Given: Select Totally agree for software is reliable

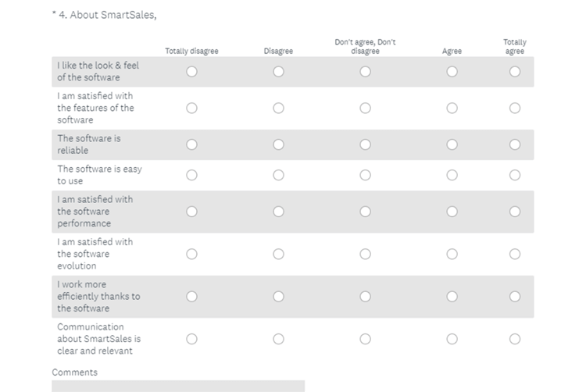Looking at the screenshot, I should pyautogui.click(x=515, y=144).
